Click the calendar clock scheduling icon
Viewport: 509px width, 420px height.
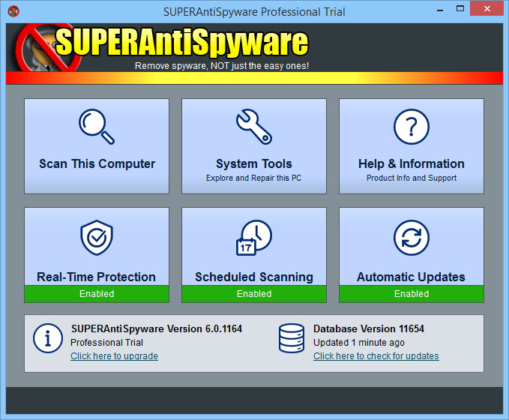point(253,238)
